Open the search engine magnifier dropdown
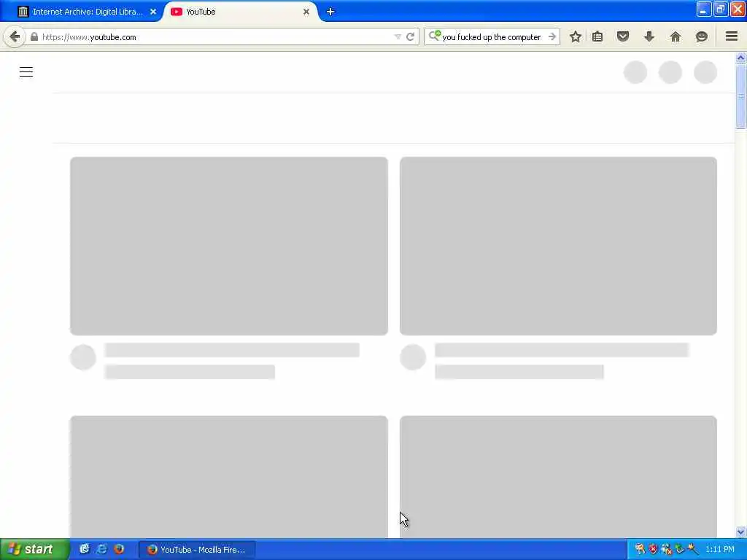 click(434, 36)
